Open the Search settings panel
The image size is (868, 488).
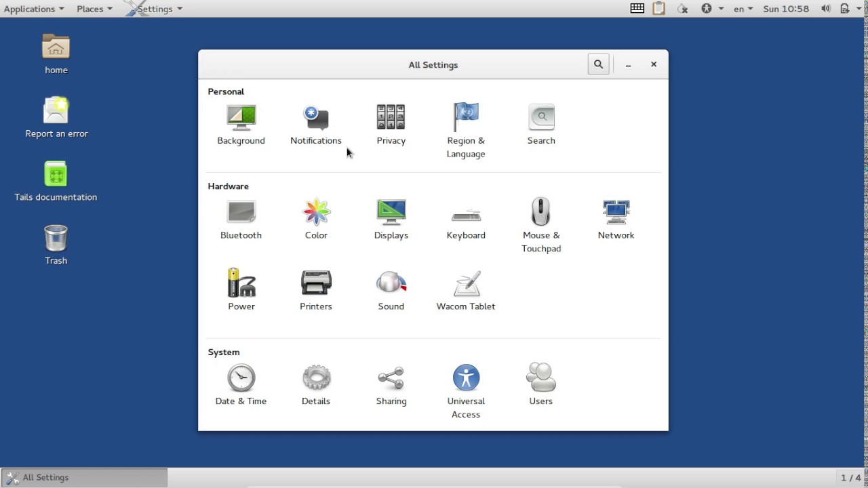point(541,125)
